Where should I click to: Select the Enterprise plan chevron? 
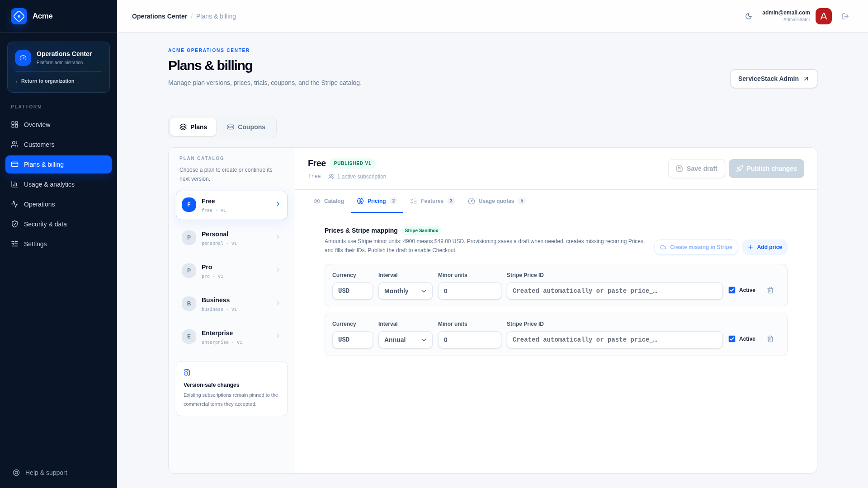278,336
